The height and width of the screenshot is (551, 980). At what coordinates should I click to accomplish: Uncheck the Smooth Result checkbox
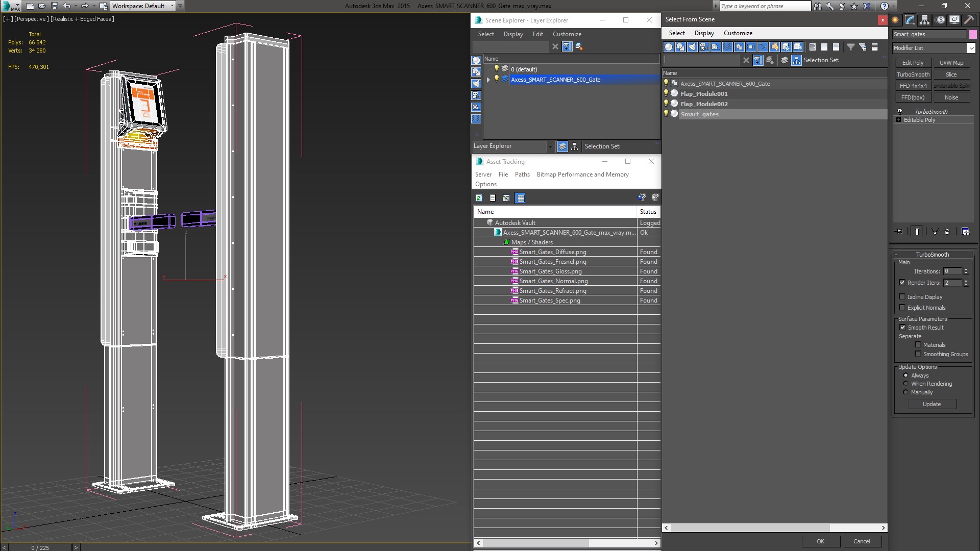point(902,328)
